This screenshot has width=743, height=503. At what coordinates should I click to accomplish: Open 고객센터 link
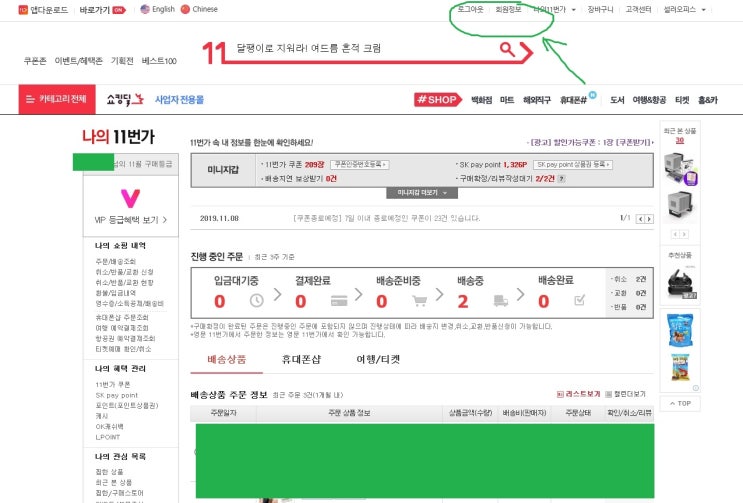coord(638,9)
